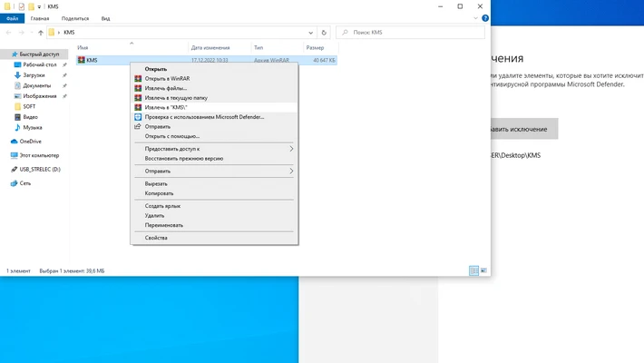
Task: Expand the 'Отправить' submenu arrow
Action: [291, 171]
